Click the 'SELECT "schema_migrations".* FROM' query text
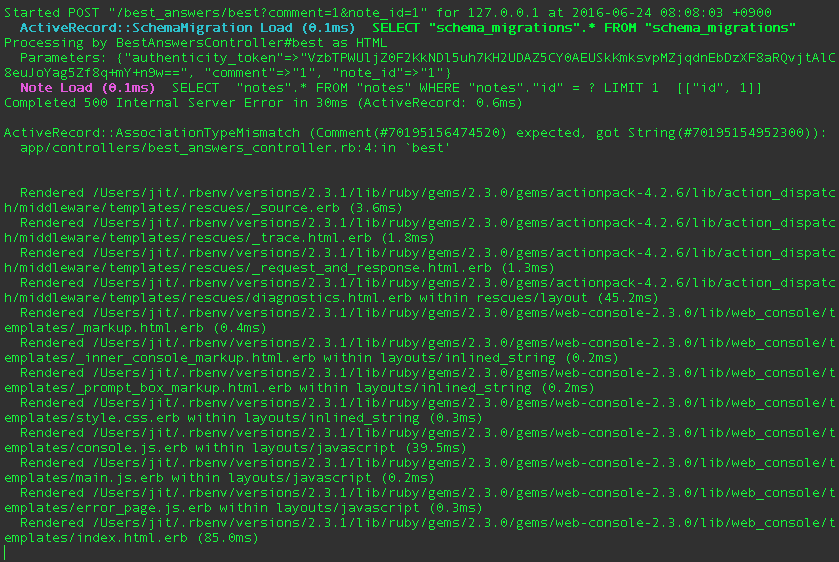Screen dimensions: 839x562 point(504,27)
